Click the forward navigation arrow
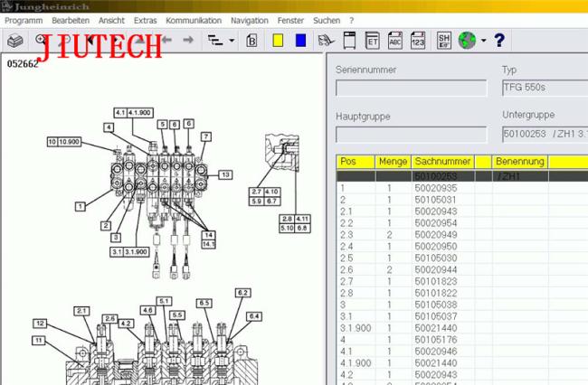Image resolution: width=588 pixels, height=385 pixels. coord(188,41)
